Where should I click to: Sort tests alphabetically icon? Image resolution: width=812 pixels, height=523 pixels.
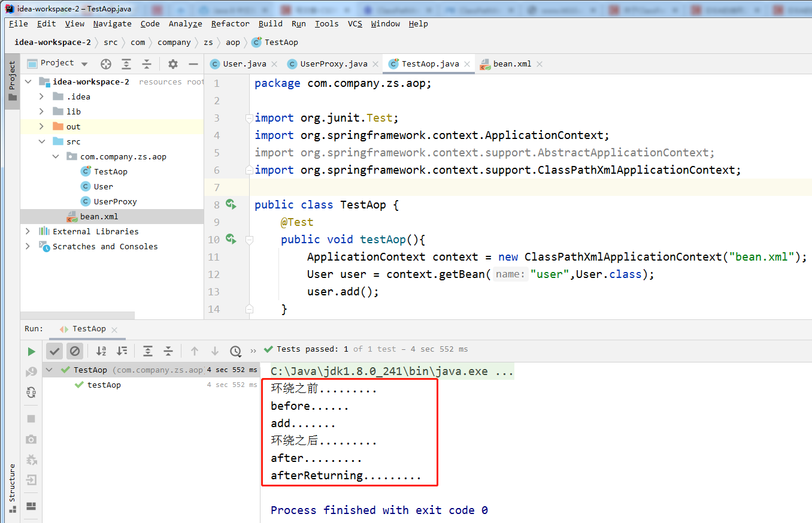click(x=101, y=351)
